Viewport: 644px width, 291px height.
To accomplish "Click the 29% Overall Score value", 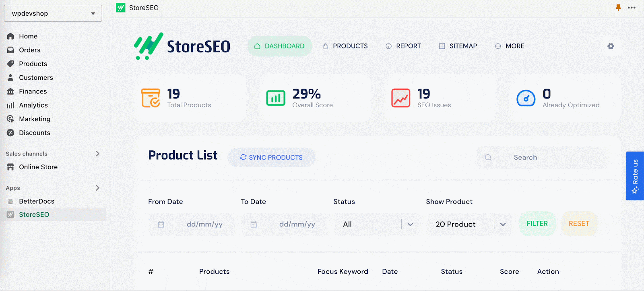I will (307, 94).
